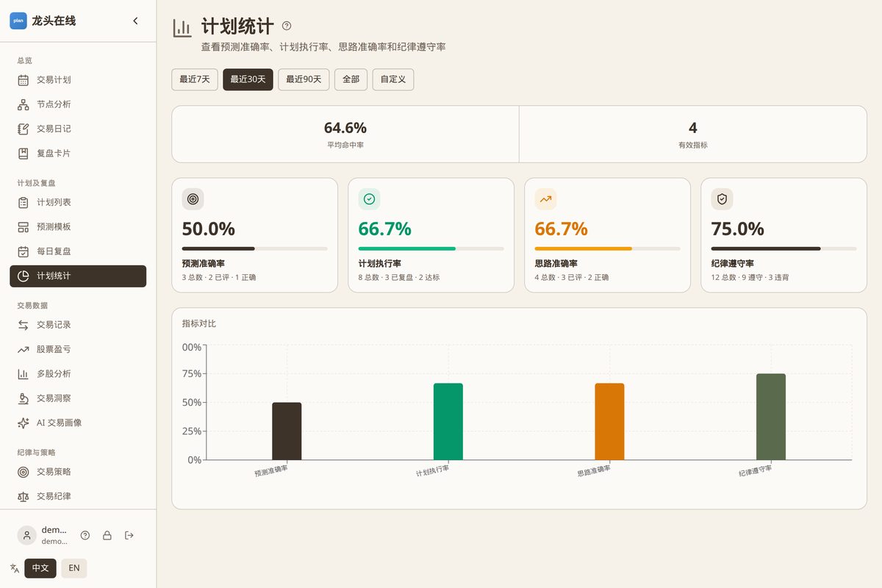Log out using the exit icon
This screenshot has height=588, width=882.
point(129,535)
